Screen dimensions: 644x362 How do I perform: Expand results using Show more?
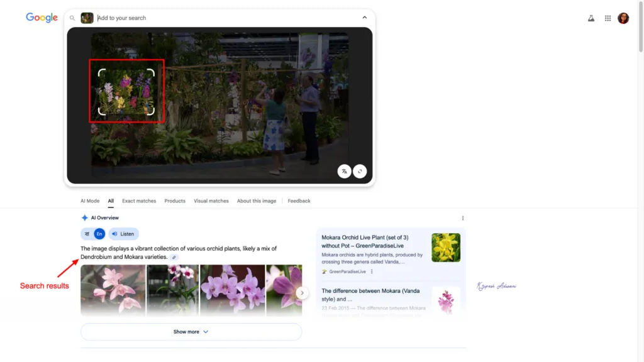pos(191,332)
